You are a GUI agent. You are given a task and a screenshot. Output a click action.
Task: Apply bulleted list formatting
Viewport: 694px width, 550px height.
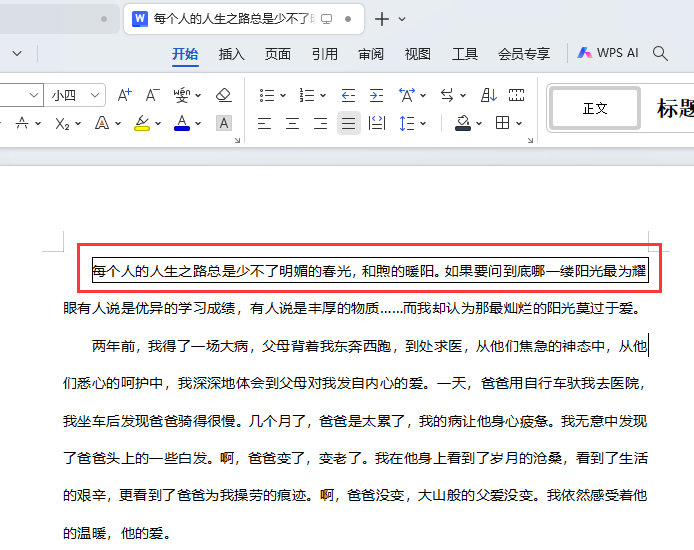pyautogui.click(x=267, y=95)
